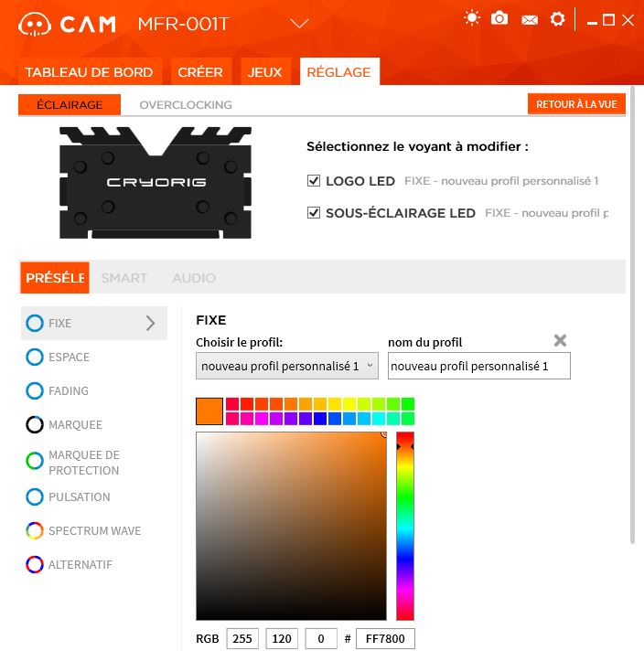Select the ESPACE lighting mode

pos(94,358)
